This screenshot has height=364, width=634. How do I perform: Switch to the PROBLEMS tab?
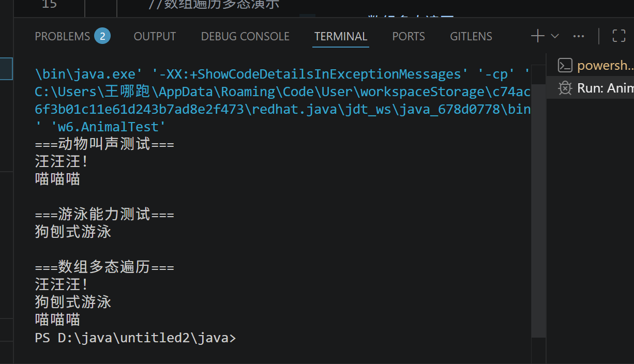(62, 36)
